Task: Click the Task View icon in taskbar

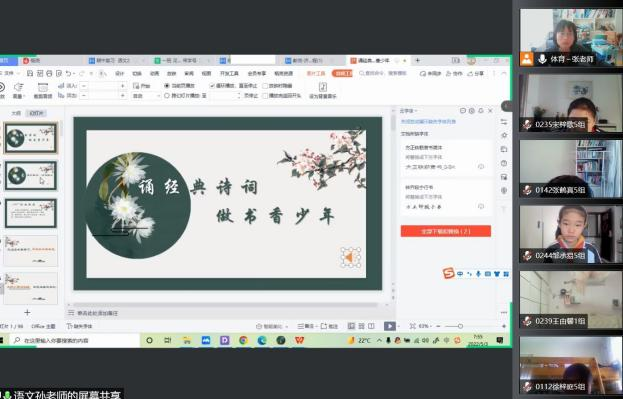Action: (x=168, y=340)
